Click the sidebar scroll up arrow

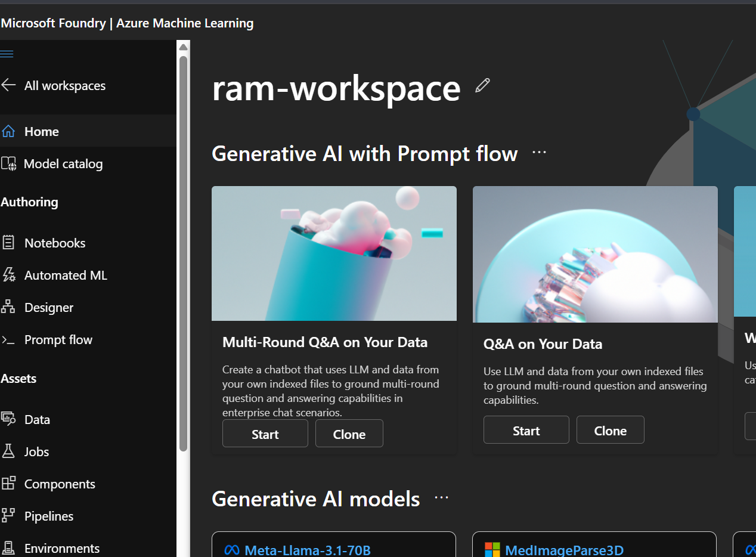pyautogui.click(x=184, y=47)
